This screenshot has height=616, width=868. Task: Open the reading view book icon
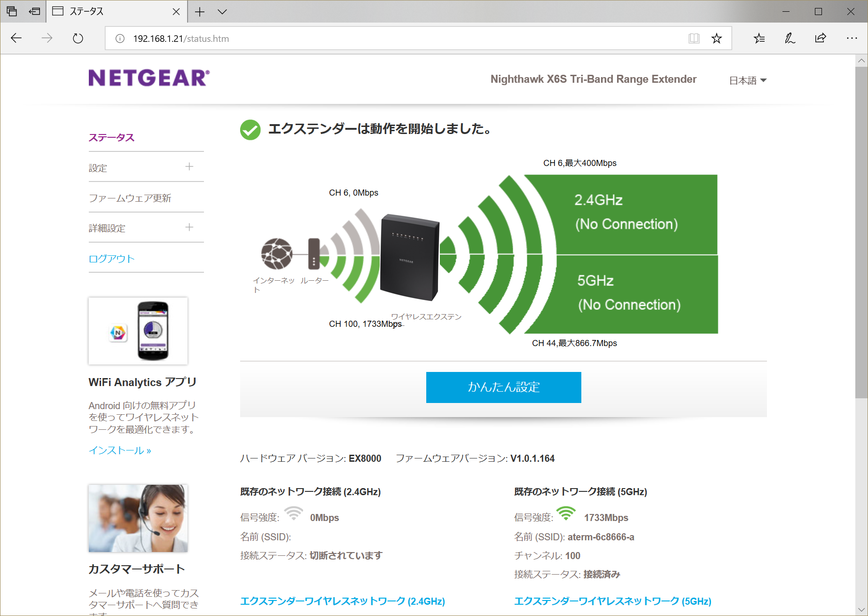tap(694, 39)
